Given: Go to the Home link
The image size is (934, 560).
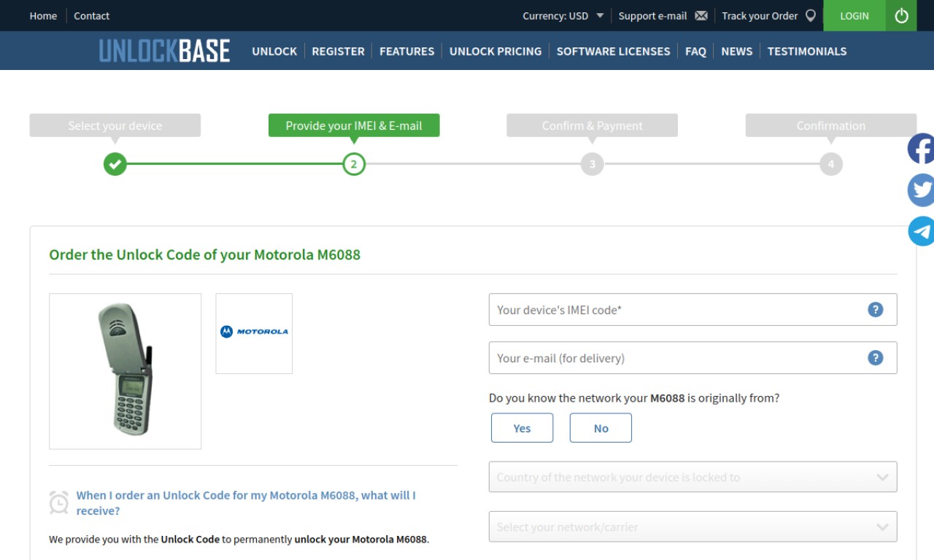Looking at the screenshot, I should [x=43, y=16].
